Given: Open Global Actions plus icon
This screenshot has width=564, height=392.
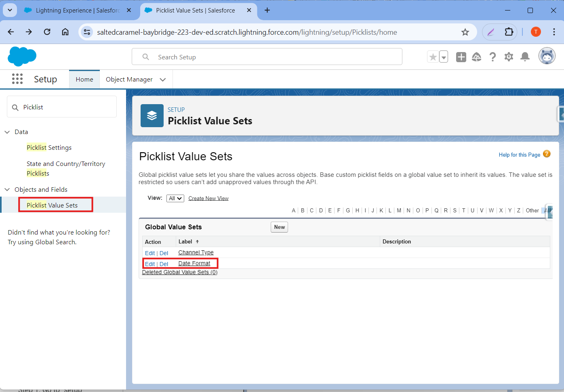Looking at the screenshot, I should (461, 57).
